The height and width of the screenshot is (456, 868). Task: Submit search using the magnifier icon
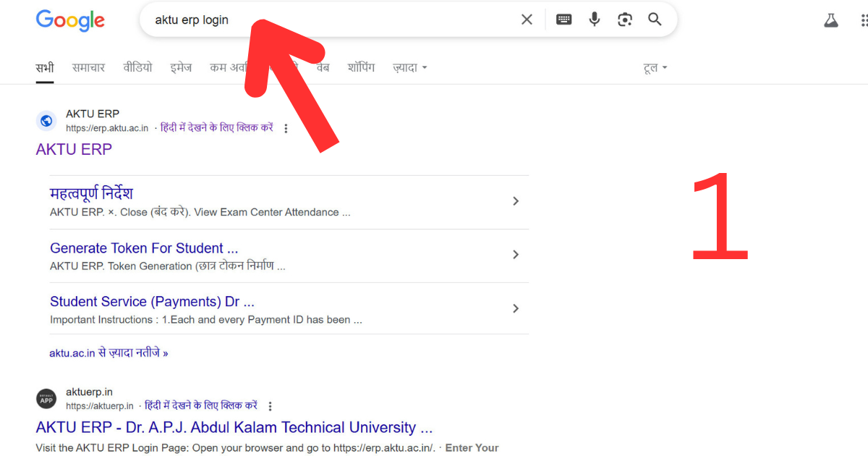[655, 20]
